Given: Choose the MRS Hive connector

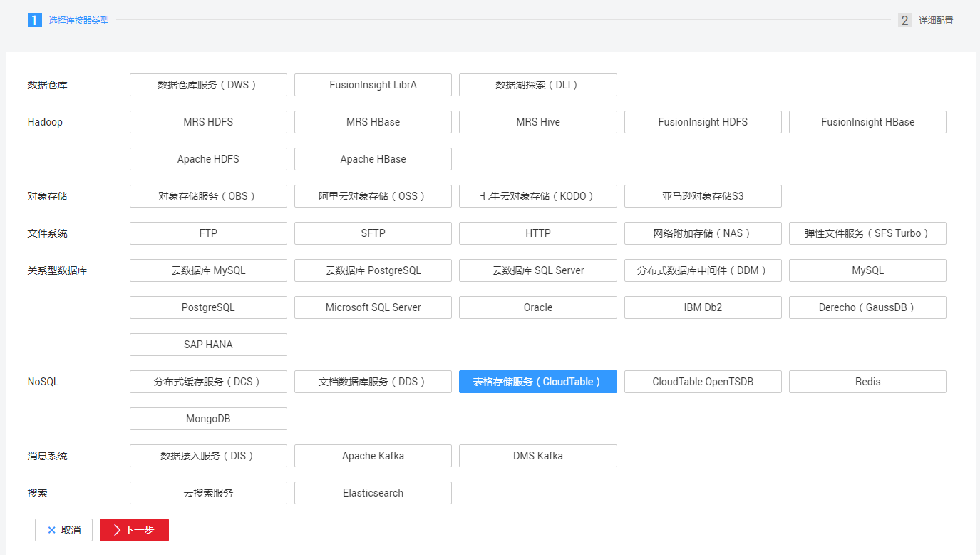Looking at the screenshot, I should (538, 122).
